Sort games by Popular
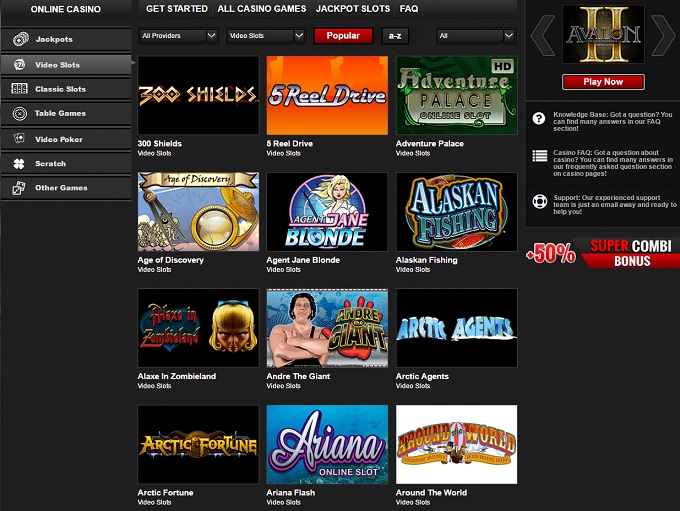 click(x=343, y=36)
